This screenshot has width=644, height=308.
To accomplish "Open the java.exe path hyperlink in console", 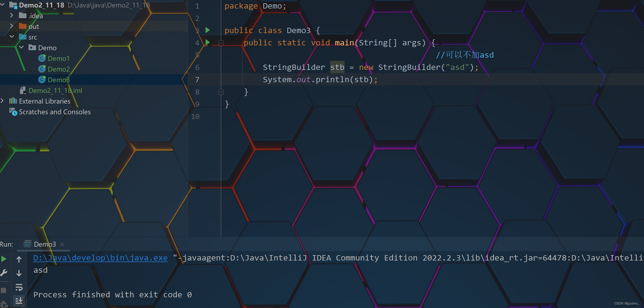I will tap(100, 258).
